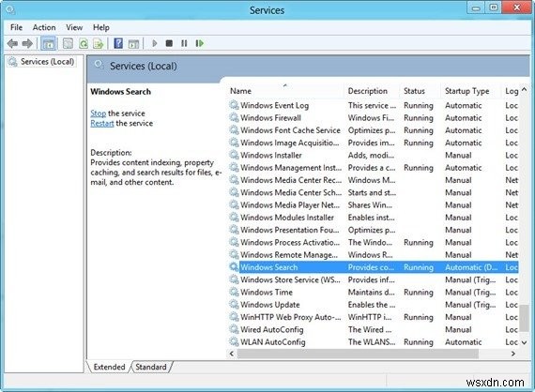Select gear icon of Wired AutoConfig

coord(234,329)
